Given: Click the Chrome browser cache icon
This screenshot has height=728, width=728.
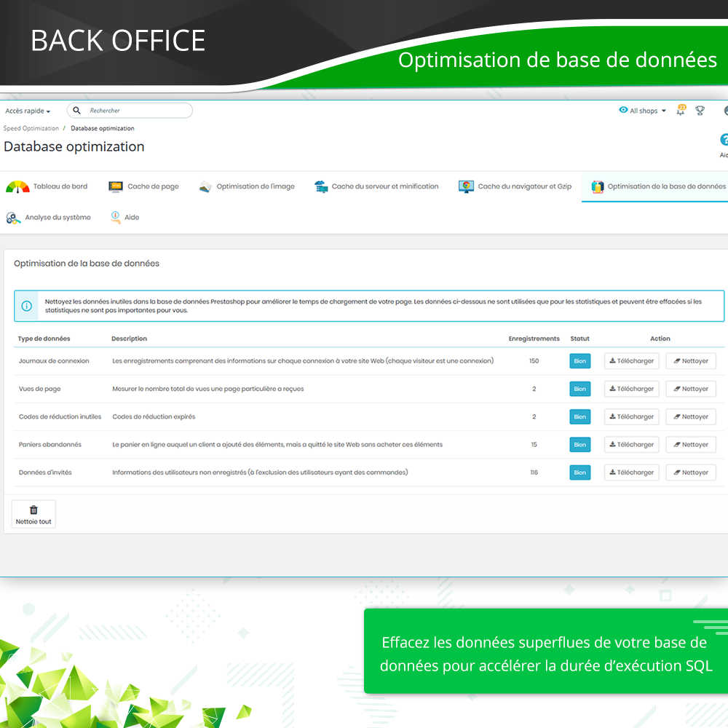Looking at the screenshot, I should (466, 186).
